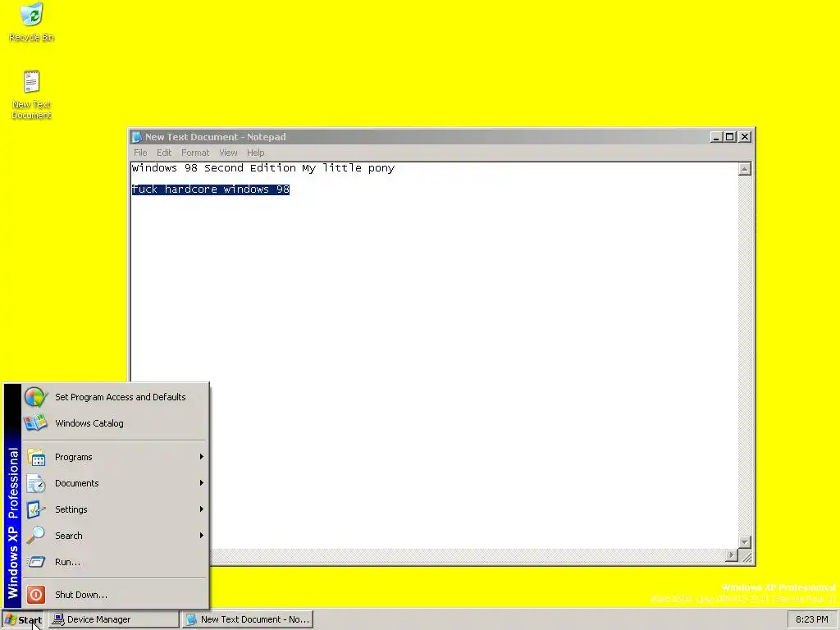
Task: Open the View menu in Notepad
Action: pos(228,153)
